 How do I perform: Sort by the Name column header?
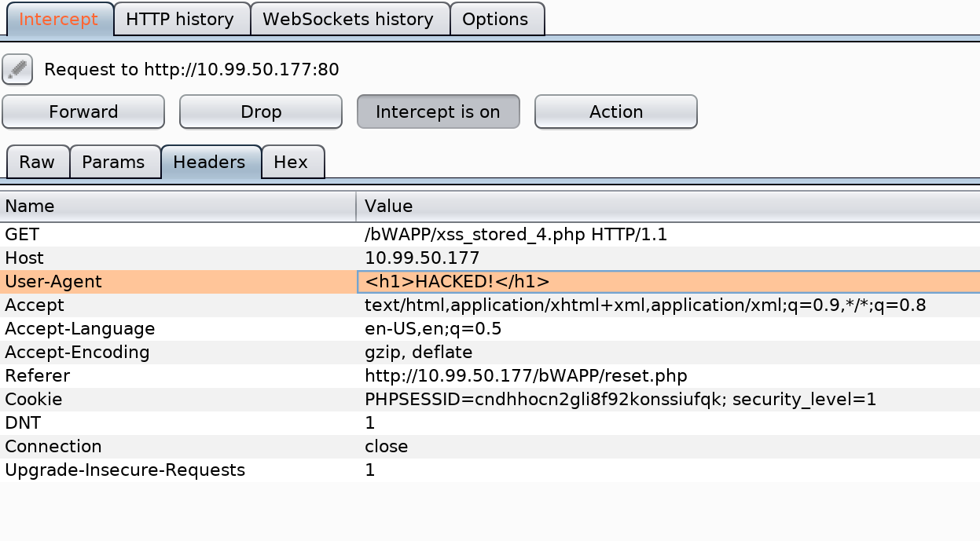[178, 207]
